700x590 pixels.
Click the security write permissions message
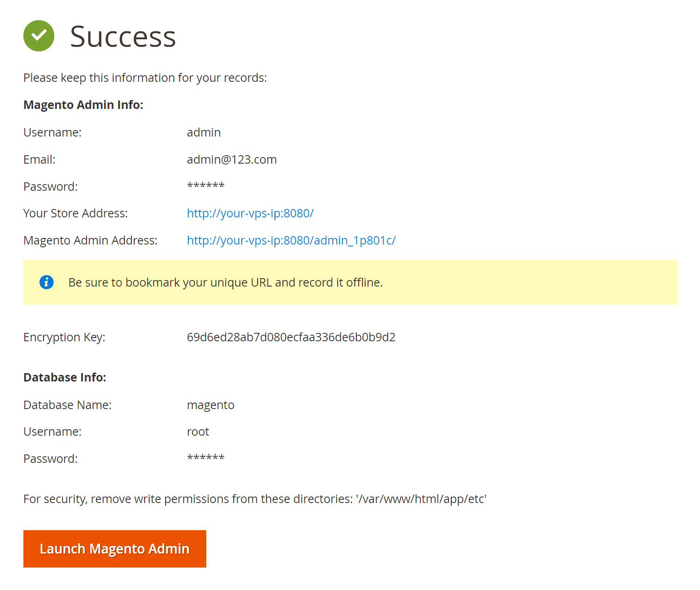click(x=255, y=499)
